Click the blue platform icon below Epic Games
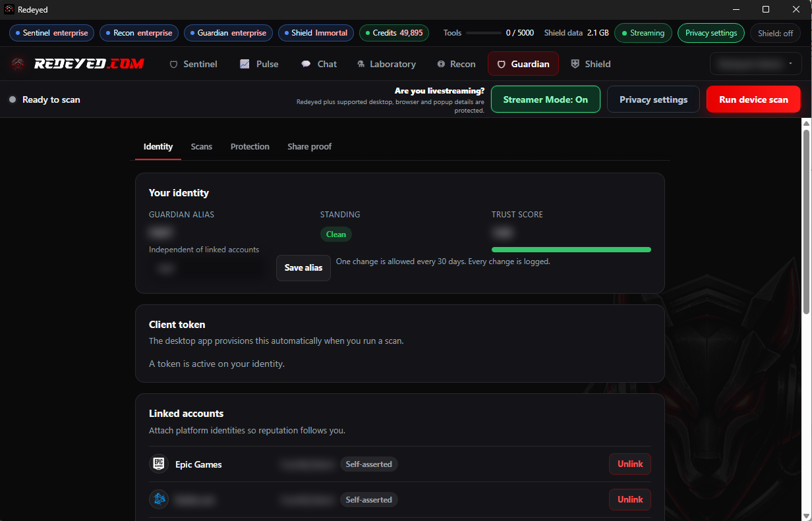 [x=159, y=499]
